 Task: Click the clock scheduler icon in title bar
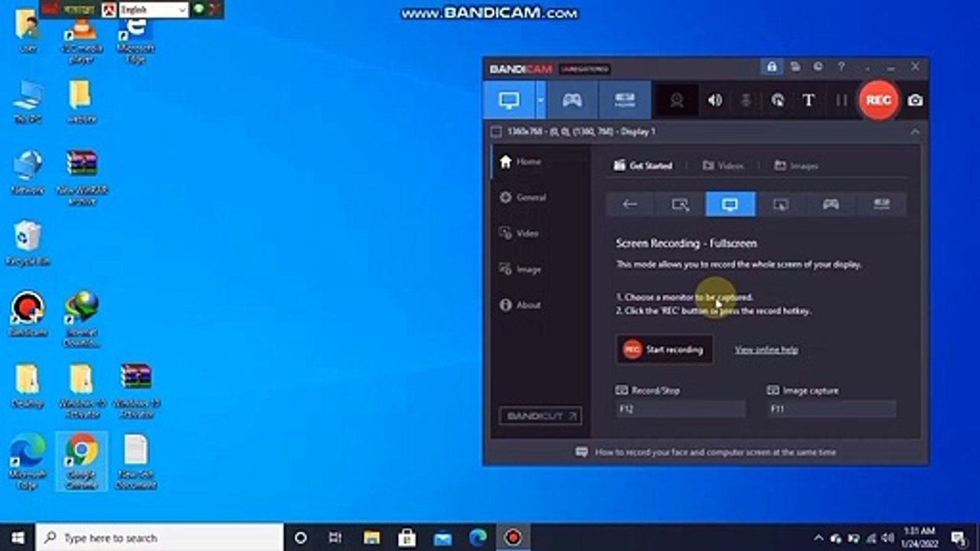tap(818, 67)
